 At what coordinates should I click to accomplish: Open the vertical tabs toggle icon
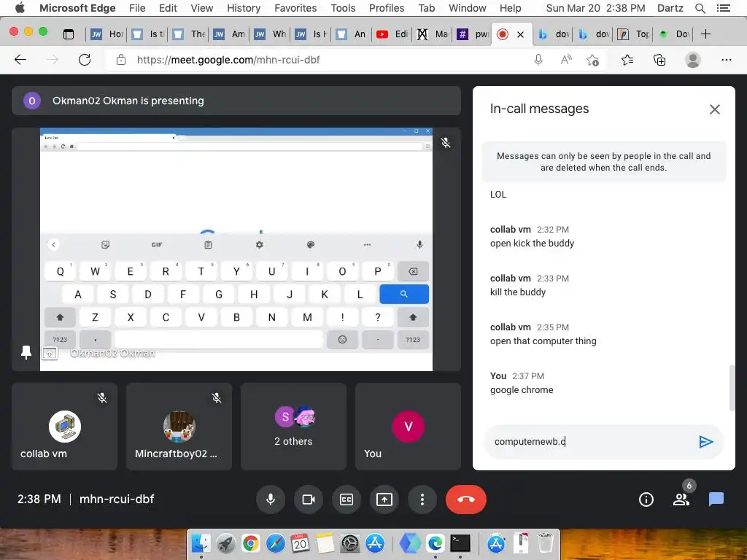click(69, 34)
